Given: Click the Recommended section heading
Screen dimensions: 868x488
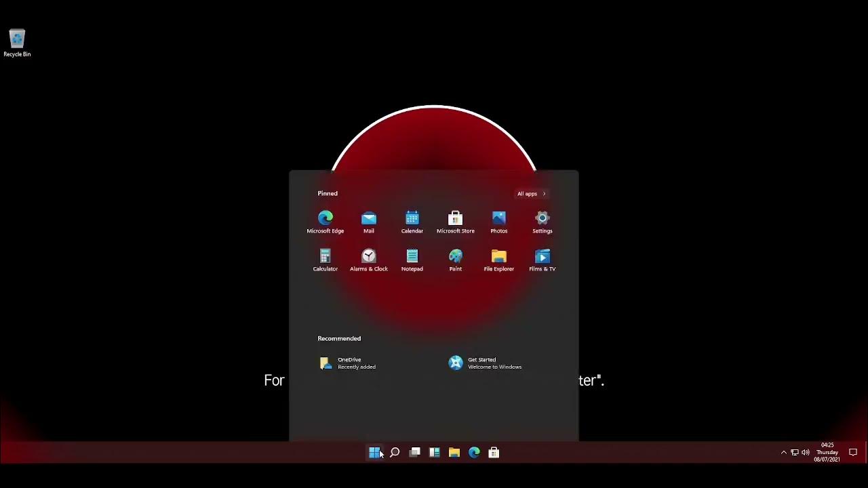Looking at the screenshot, I should coord(339,339).
